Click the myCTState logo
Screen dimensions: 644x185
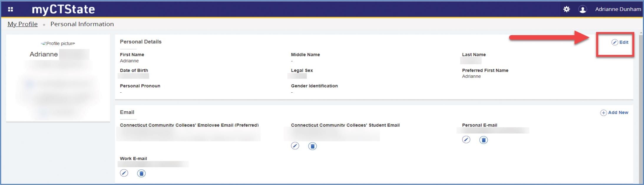click(x=63, y=9)
